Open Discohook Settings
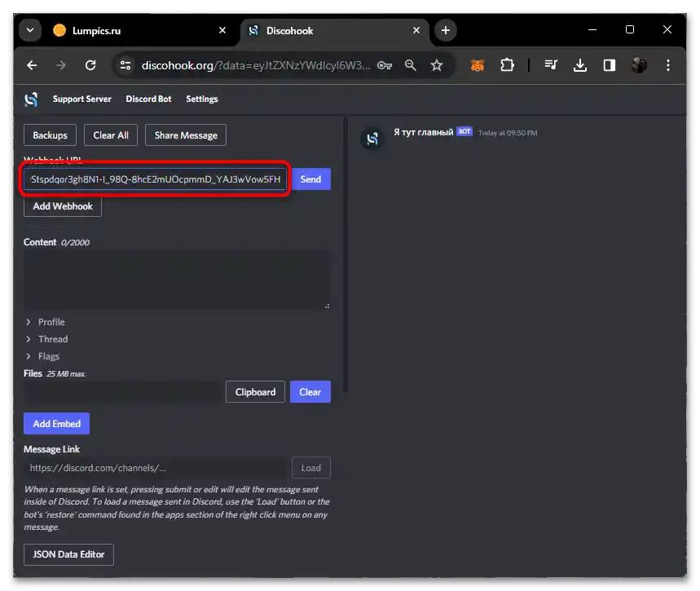Viewport: 700px width, 591px height. coord(202,99)
